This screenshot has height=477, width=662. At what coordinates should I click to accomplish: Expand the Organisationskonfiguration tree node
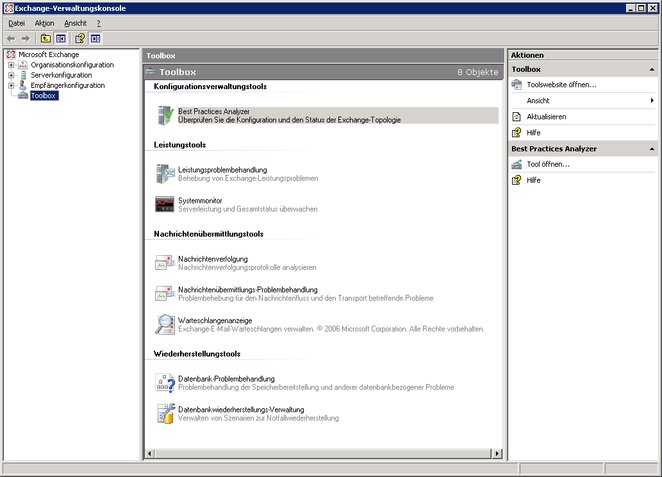[x=11, y=65]
